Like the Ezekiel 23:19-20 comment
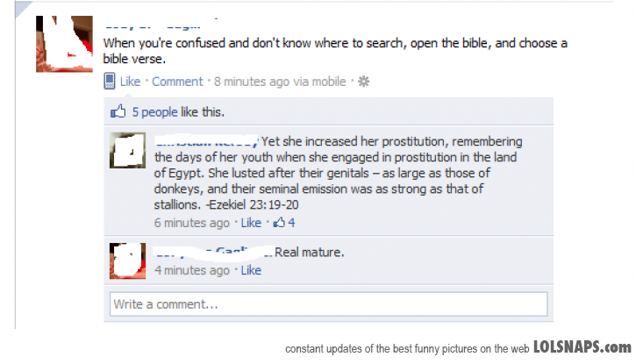 (251, 223)
